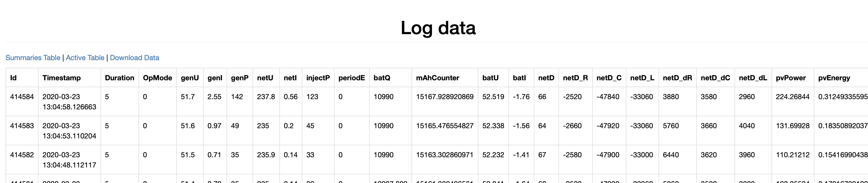Click the pvEnergy column header

(834, 78)
